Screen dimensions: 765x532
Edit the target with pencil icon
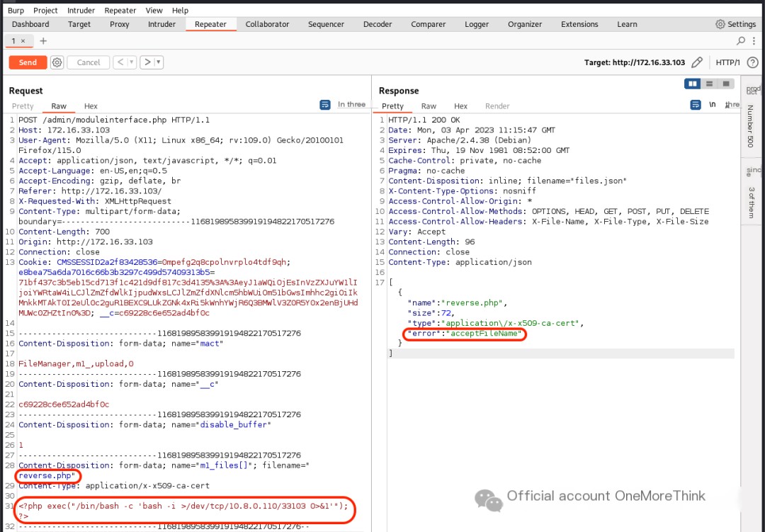pyautogui.click(x=697, y=62)
